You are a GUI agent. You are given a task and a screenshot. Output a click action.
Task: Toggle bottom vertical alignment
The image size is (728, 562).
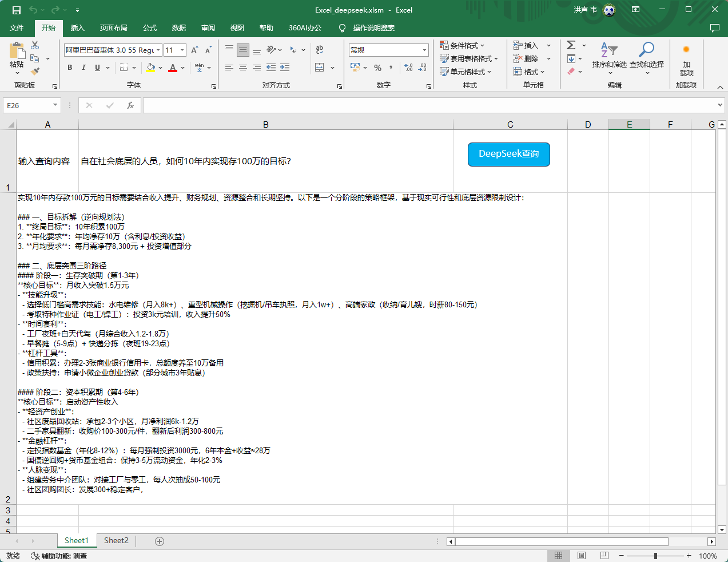(257, 50)
